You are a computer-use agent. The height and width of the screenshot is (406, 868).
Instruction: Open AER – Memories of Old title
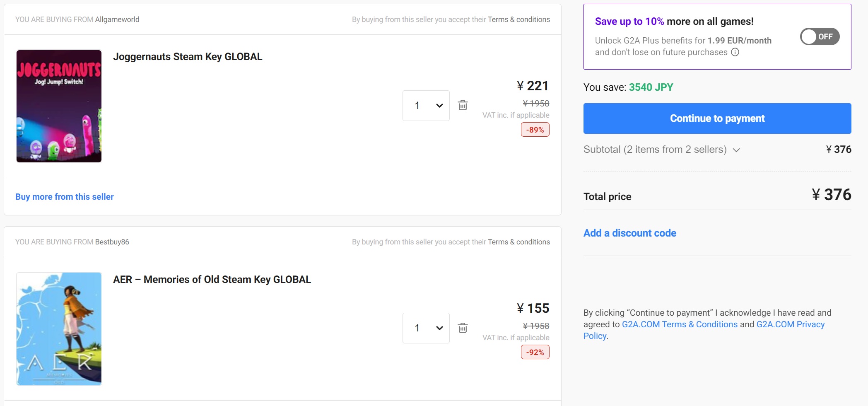pyautogui.click(x=212, y=280)
